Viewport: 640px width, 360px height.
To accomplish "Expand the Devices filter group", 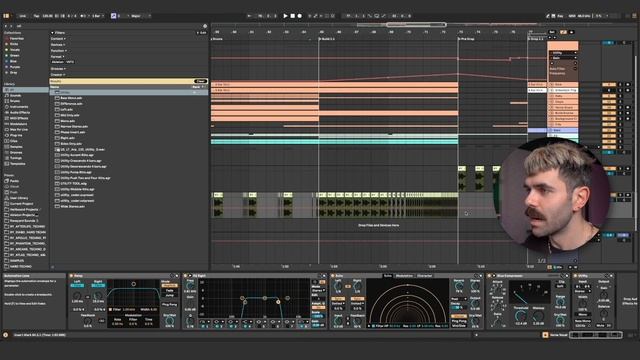I will 58,44.
